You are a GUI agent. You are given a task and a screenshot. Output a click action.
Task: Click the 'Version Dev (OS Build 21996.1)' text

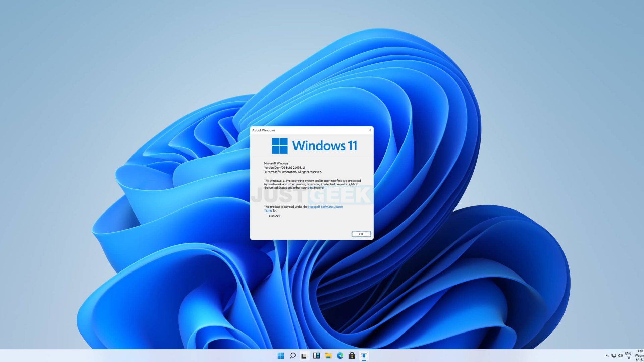pyautogui.click(x=284, y=168)
